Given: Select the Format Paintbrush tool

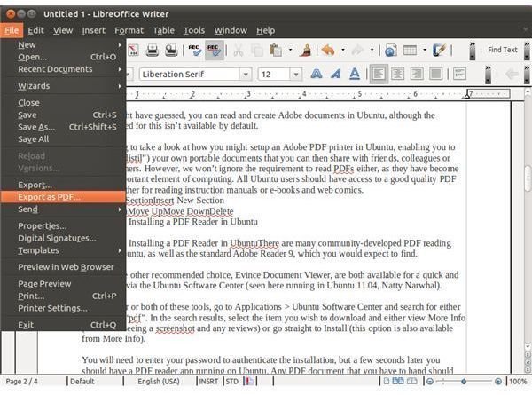Looking at the screenshot, I should 306,51.
